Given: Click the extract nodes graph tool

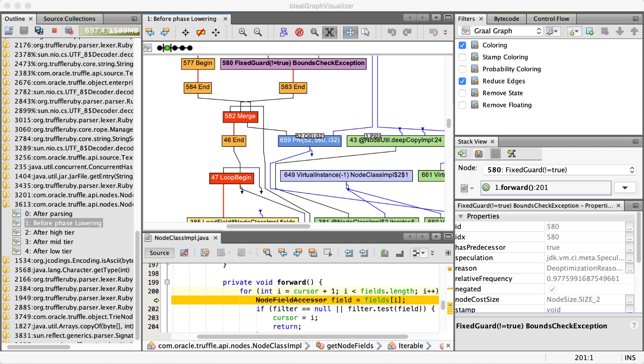Looking at the screenshot, I should point(283,32).
